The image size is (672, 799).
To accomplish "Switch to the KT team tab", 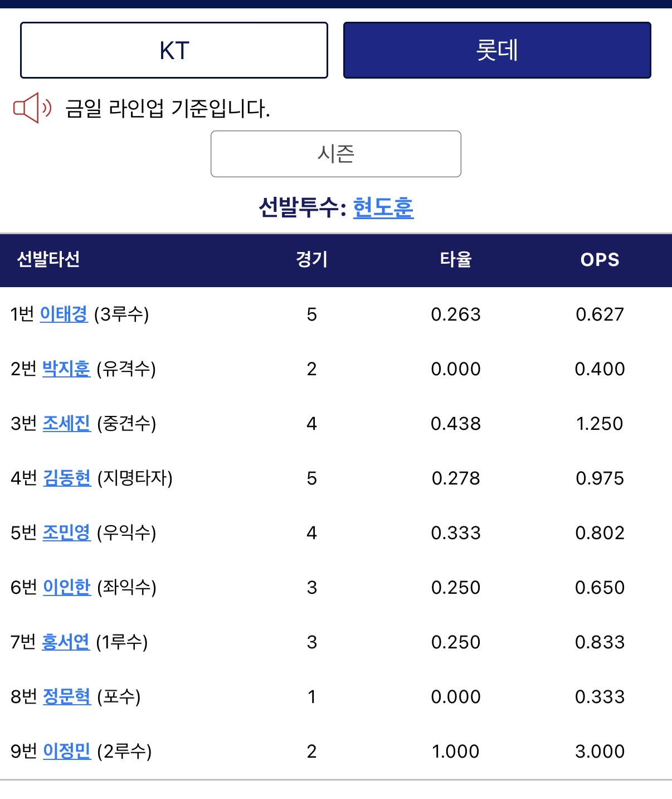I will [174, 51].
